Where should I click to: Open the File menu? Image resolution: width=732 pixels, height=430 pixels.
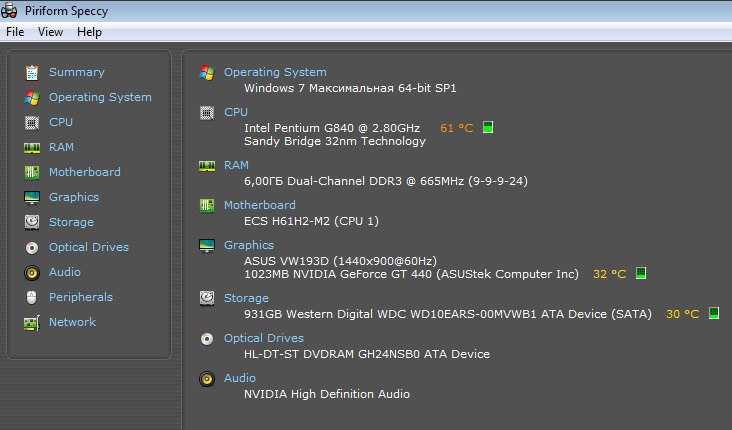pos(15,32)
